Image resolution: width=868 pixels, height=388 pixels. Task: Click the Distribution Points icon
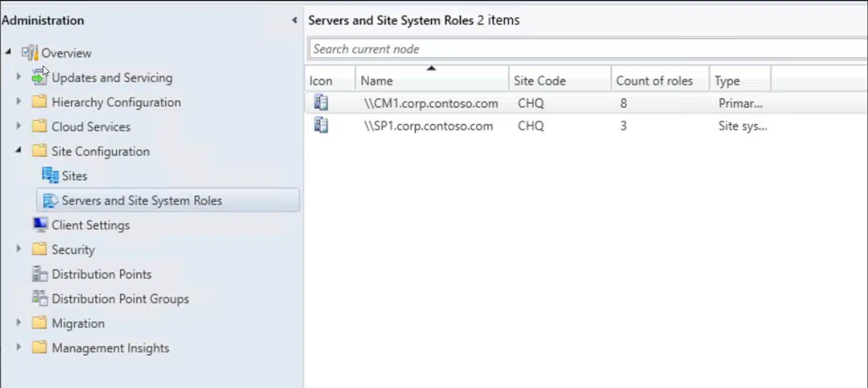point(39,273)
